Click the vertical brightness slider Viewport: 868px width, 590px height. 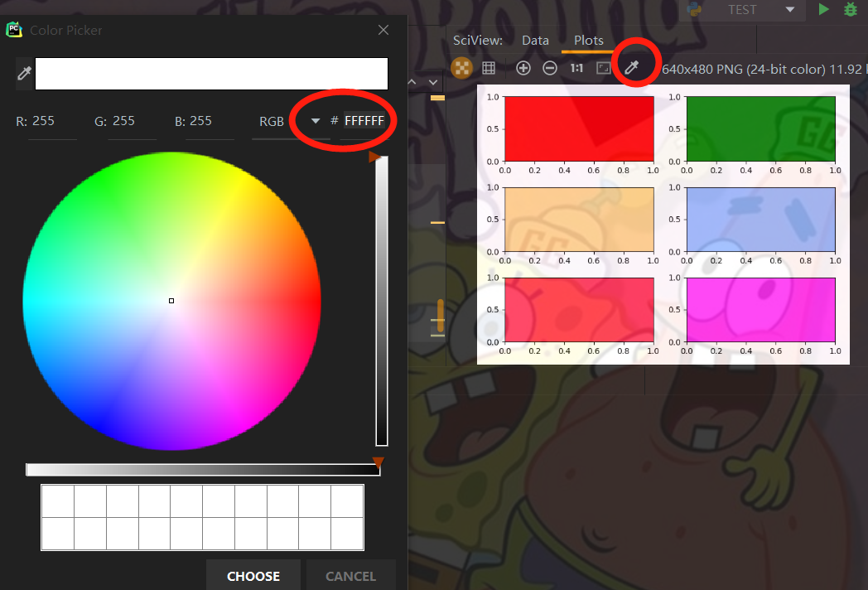382,301
